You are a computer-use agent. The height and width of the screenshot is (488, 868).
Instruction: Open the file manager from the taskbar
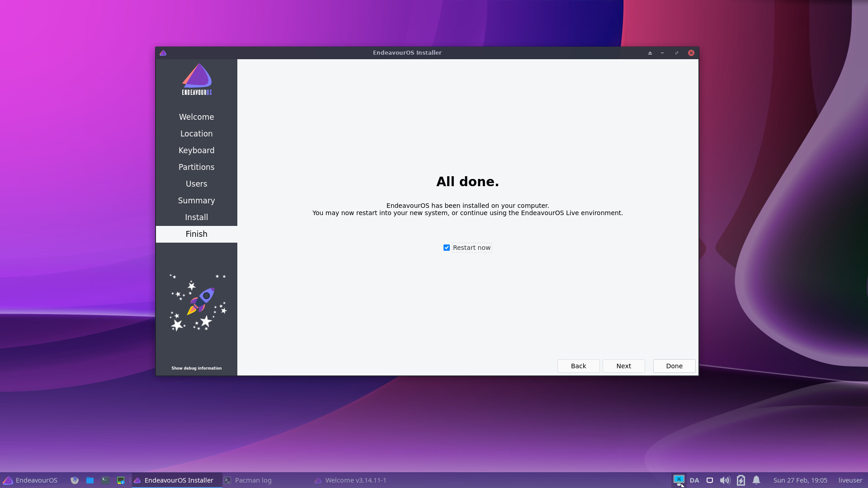point(90,480)
